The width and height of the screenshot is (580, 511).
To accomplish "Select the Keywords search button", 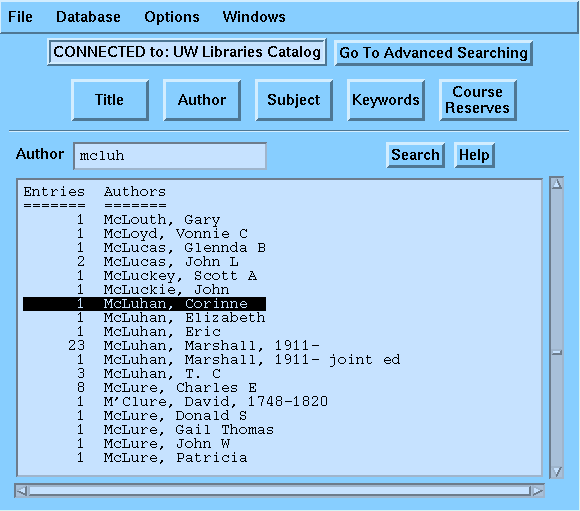I will point(386,100).
